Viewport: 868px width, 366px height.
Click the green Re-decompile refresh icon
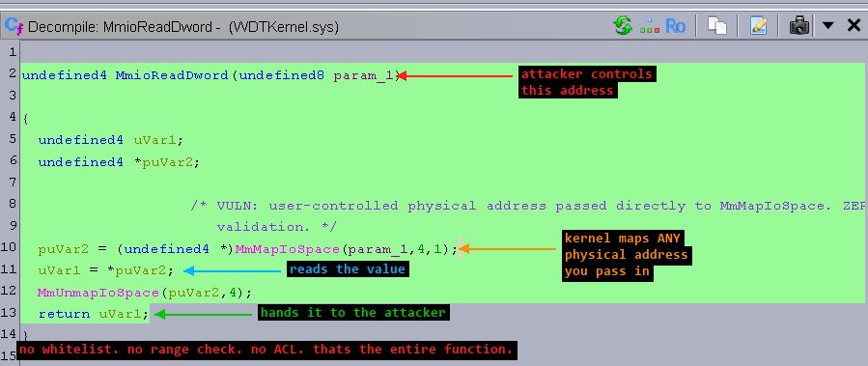tap(623, 25)
